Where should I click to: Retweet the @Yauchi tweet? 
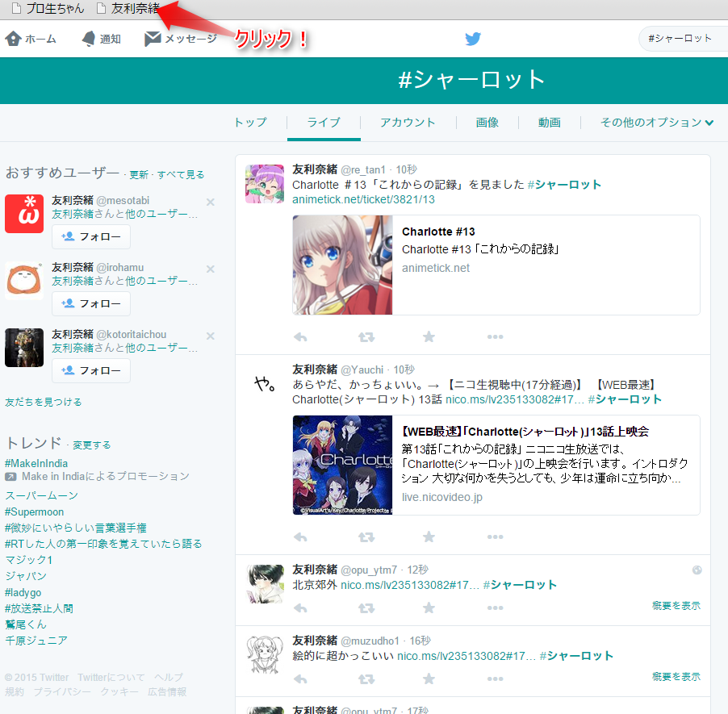click(366, 537)
